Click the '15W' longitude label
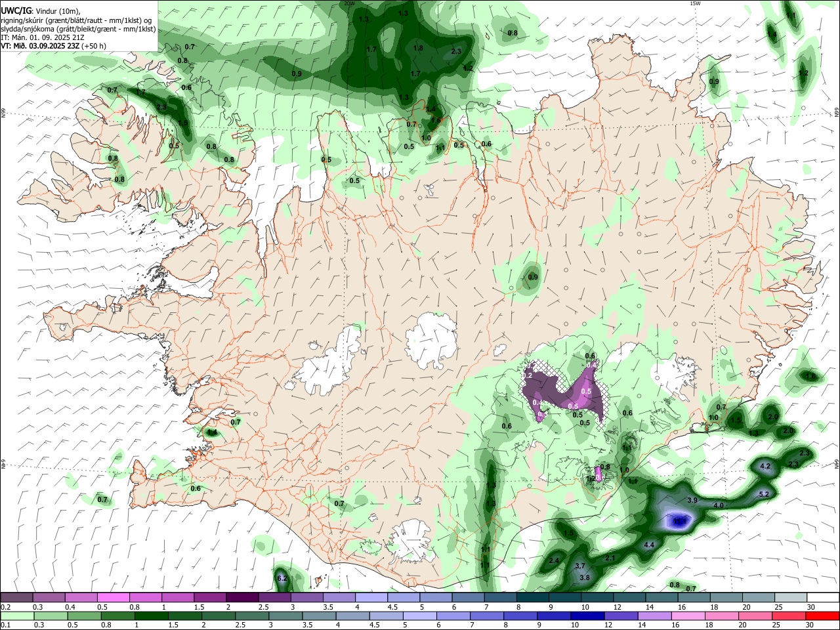This screenshot has height=630, width=840. click(696, 3)
